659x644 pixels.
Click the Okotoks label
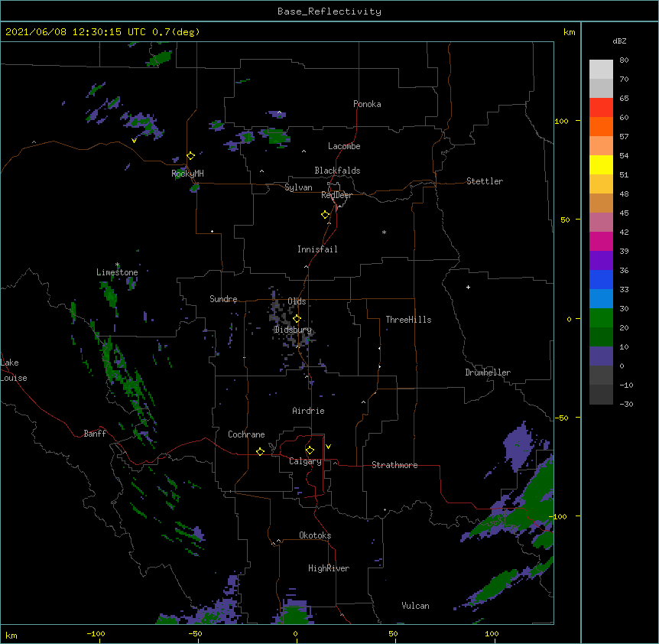tap(315, 535)
